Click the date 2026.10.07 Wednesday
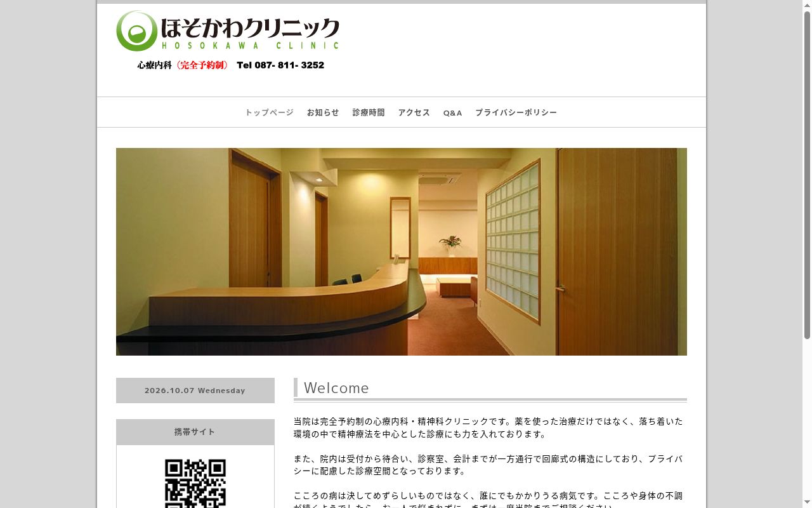The height and width of the screenshot is (508, 812). click(x=195, y=391)
